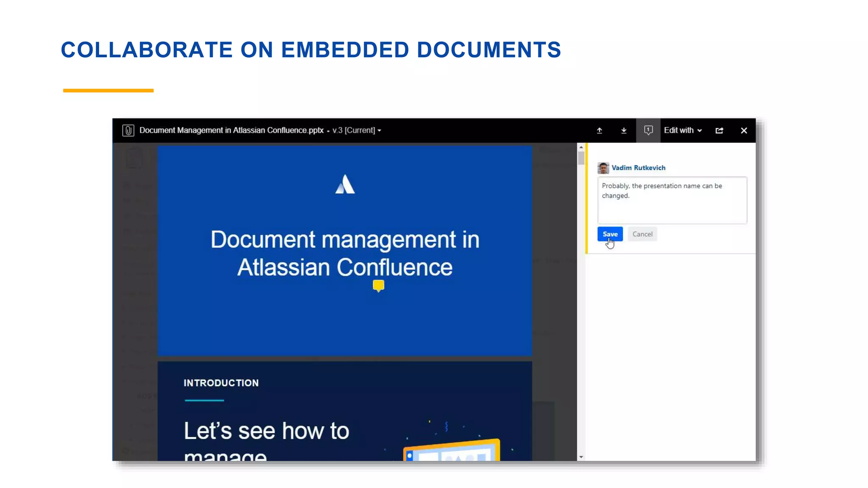The height and width of the screenshot is (488, 868).
Task: Click the slide title 'Document management in Atlassian Confluence'
Action: click(345, 253)
